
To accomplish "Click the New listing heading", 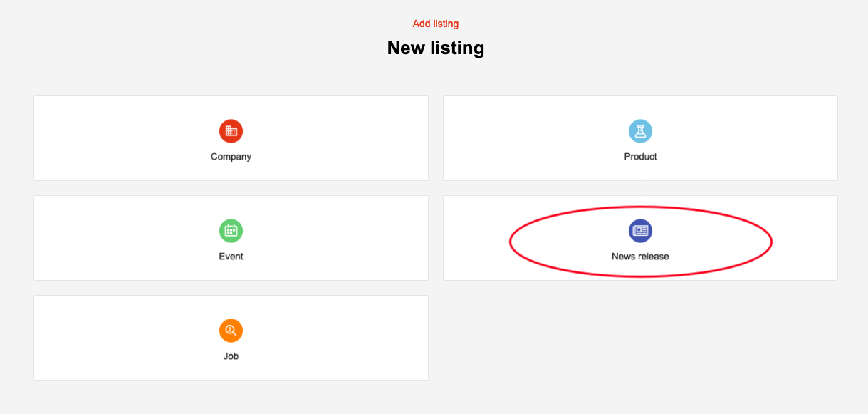I will coord(435,48).
